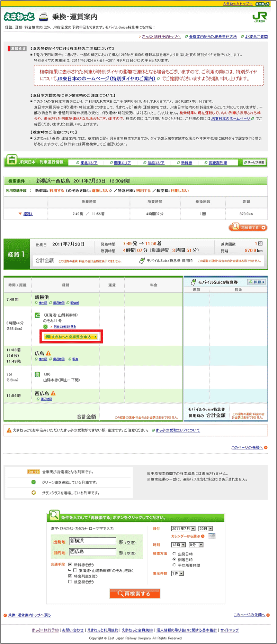The width and height of the screenshot is (277, 644).
Task: Open the 表示件数 dropdown showing 1件
Action: pyautogui.click(x=177, y=573)
